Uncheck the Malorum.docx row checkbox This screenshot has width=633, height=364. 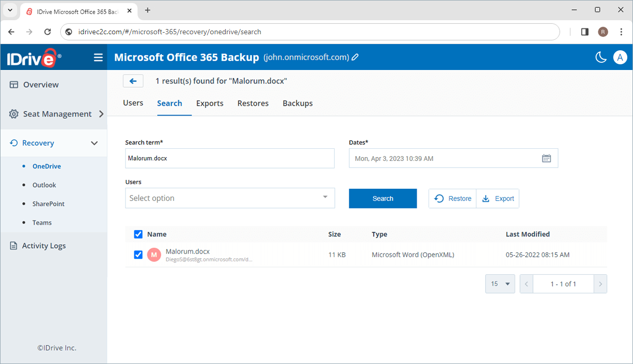(x=138, y=255)
